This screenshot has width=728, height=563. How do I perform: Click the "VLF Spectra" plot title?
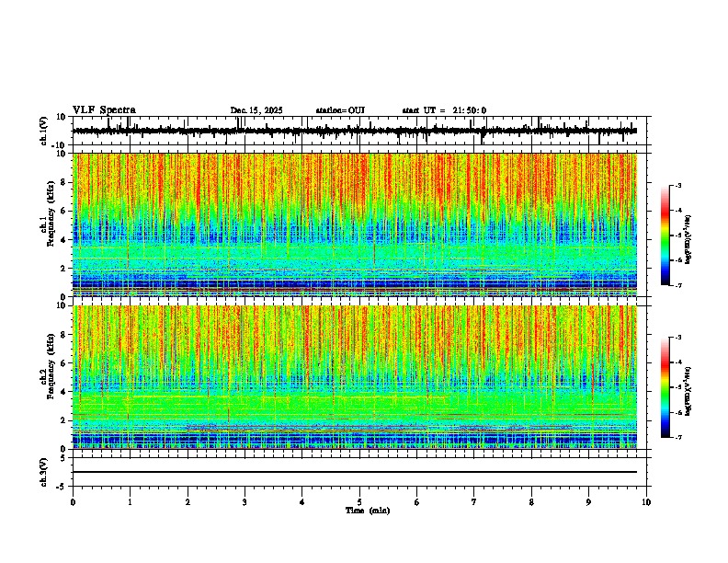point(104,110)
